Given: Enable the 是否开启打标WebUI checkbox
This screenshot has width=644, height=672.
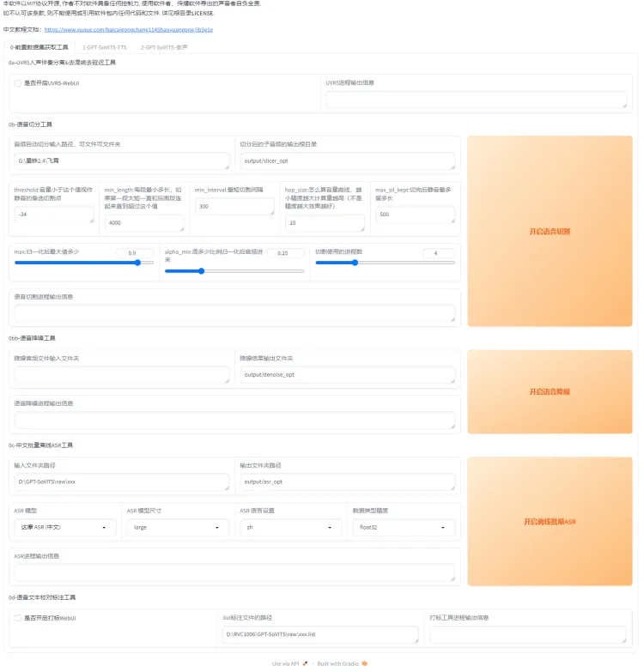Looking at the screenshot, I should pos(17,618).
